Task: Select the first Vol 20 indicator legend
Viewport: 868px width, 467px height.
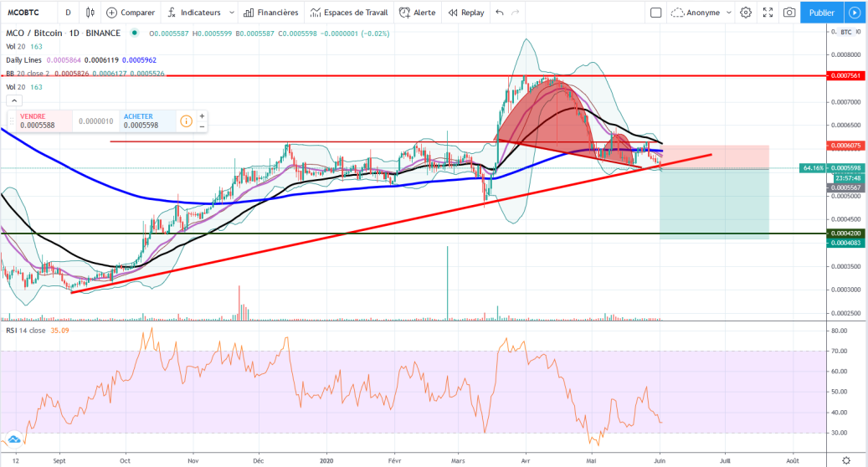Action: [x=16, y=47]
